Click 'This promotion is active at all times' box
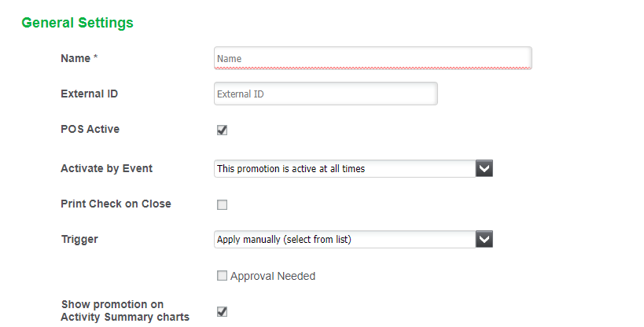 point(344,168)
